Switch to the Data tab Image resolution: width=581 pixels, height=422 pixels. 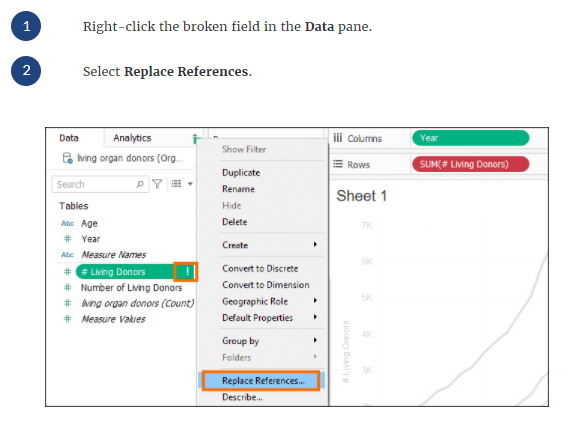pyautogui.click(x=69, y=138)
